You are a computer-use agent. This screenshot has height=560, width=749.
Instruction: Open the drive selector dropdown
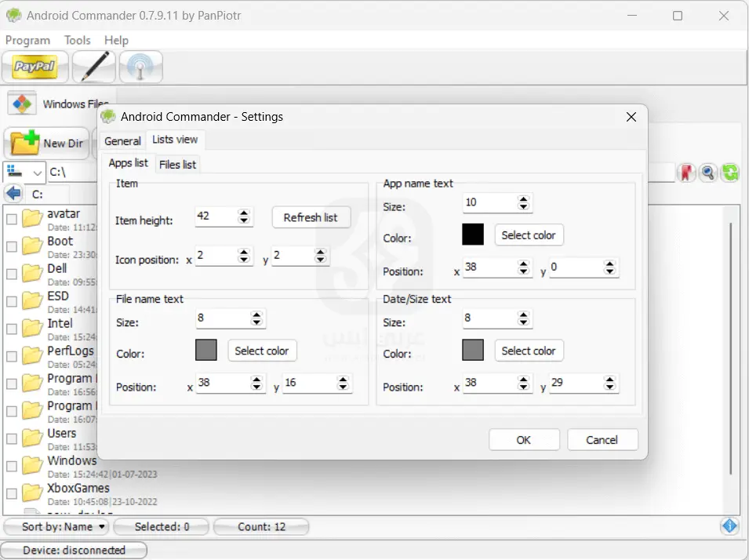click(24, 172)
